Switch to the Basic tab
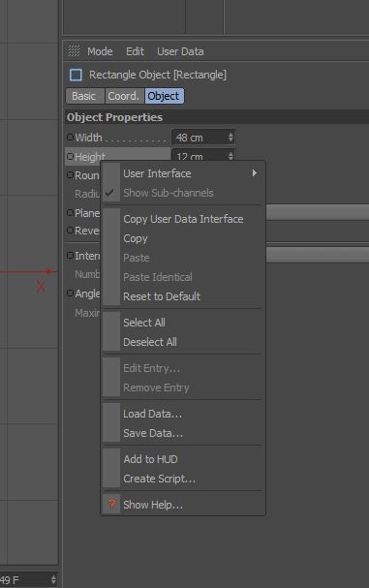 tap(85, 96)
